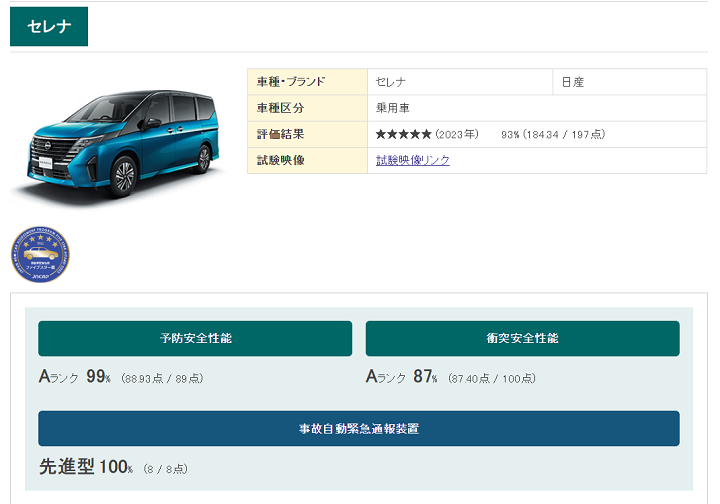Screen dimensions: 720x504
Task: Click the 車種区分 header cell
Action: tap(307, 108)
